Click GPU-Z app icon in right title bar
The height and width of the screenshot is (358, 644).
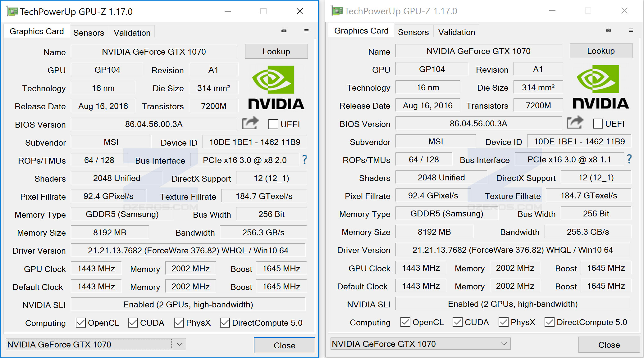pos(337,11)
